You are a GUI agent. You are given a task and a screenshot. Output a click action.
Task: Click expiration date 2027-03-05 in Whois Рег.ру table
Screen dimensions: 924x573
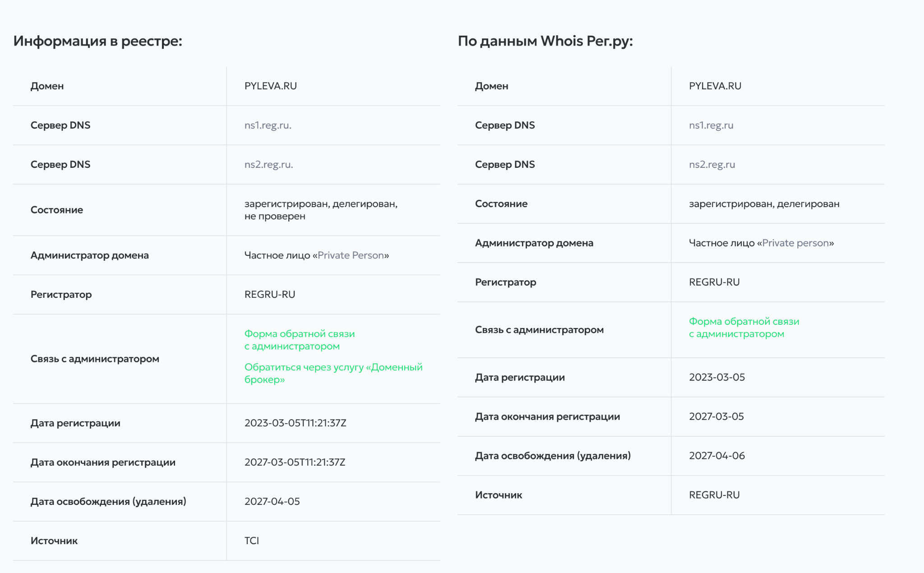click(716, 416)
